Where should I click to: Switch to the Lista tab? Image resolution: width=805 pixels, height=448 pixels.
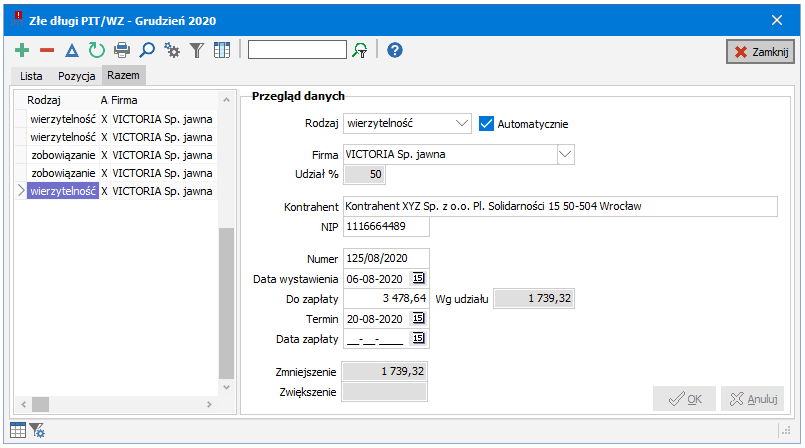click(29, 76)
